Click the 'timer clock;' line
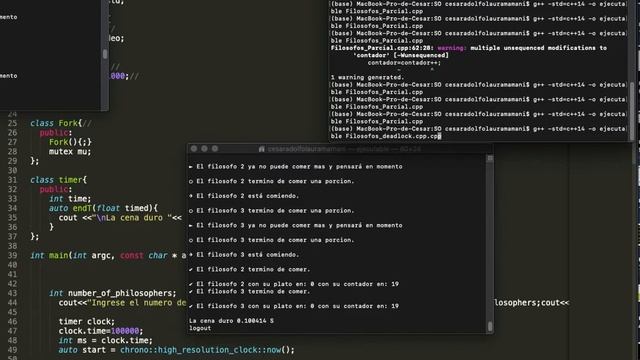This screenshot has width=640, height=360. point(87,322)
